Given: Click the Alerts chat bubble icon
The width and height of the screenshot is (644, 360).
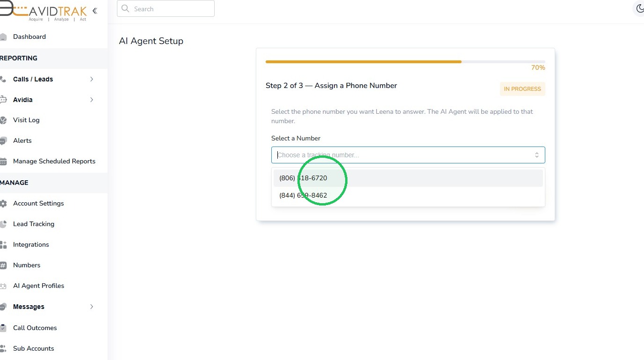Looking at the screenshot, I should [3, 141].
